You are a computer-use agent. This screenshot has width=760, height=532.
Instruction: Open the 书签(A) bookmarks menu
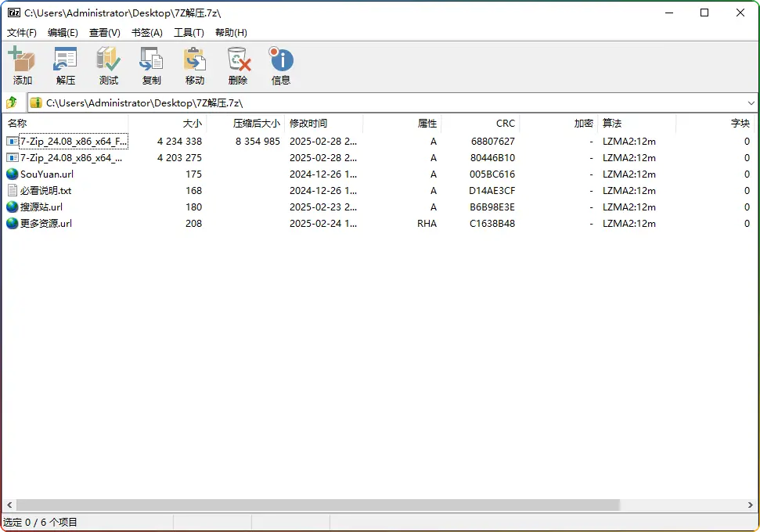coord(146,33)
